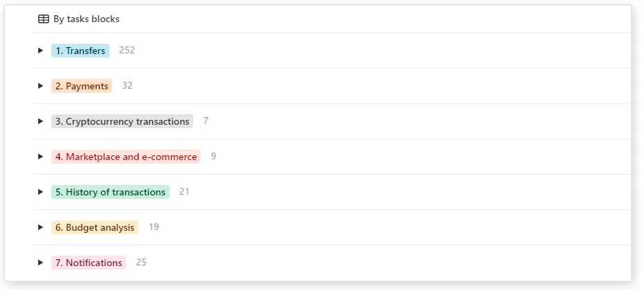Click the 252 count next to Transfers
The width and height of the screenshot is (644, 298).
[x=127, y=51]
